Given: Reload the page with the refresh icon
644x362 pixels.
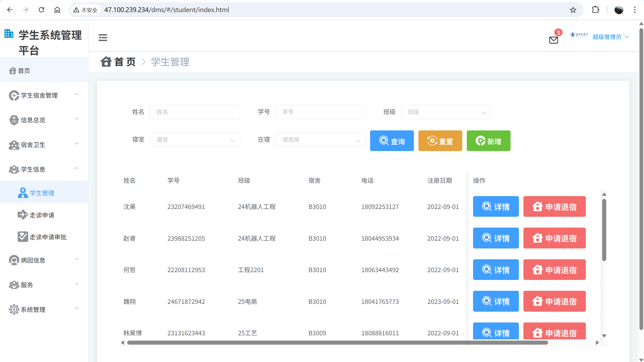Looking at the screenshot, I should (42, 10).
